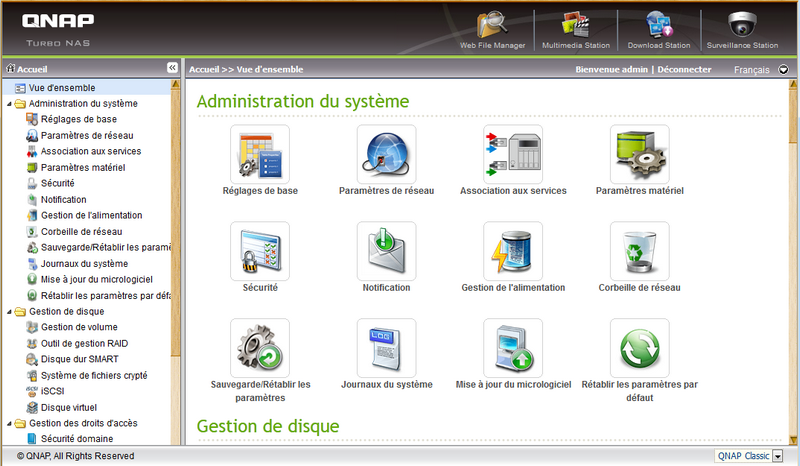Open Corbeille de réseau recycle bin icon
Screen dimensions: 800x466
coord(639,251)
